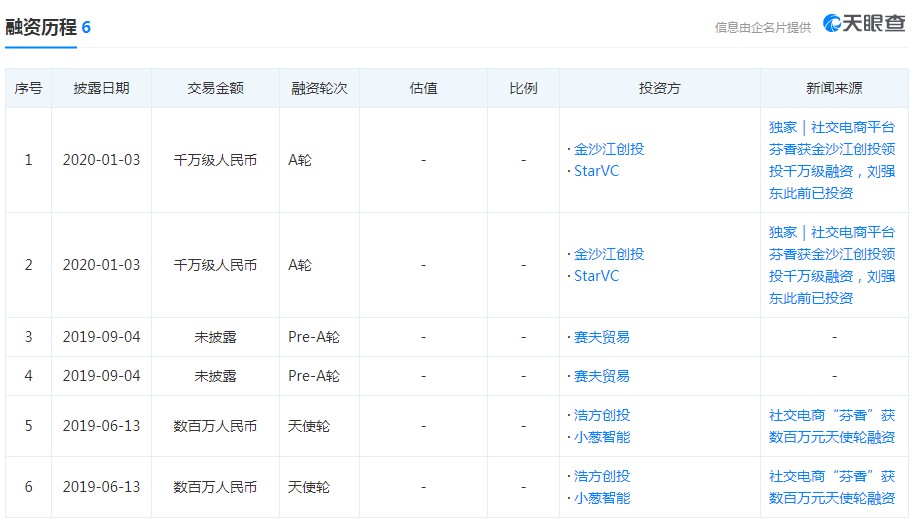This screenshot has width=915, height=523.
Task: Select date 2019-06-13 in row 6
Action: click(102, 487)
